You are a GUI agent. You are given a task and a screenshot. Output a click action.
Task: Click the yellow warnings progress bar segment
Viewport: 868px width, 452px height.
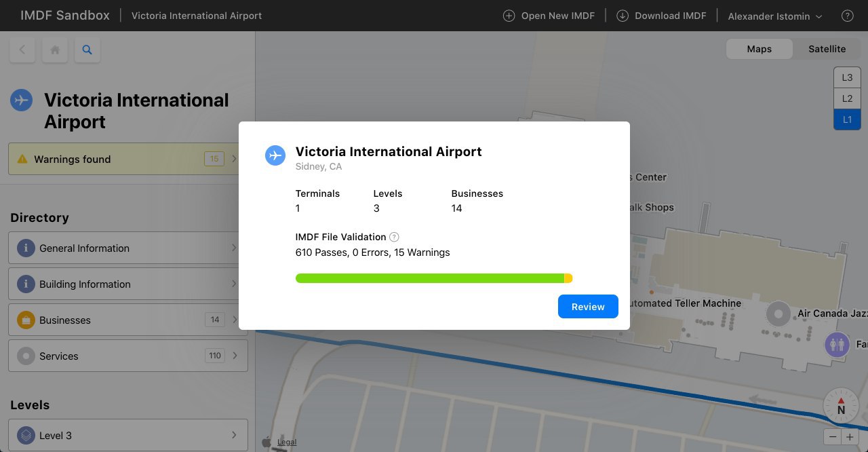[x=568, y=278]
